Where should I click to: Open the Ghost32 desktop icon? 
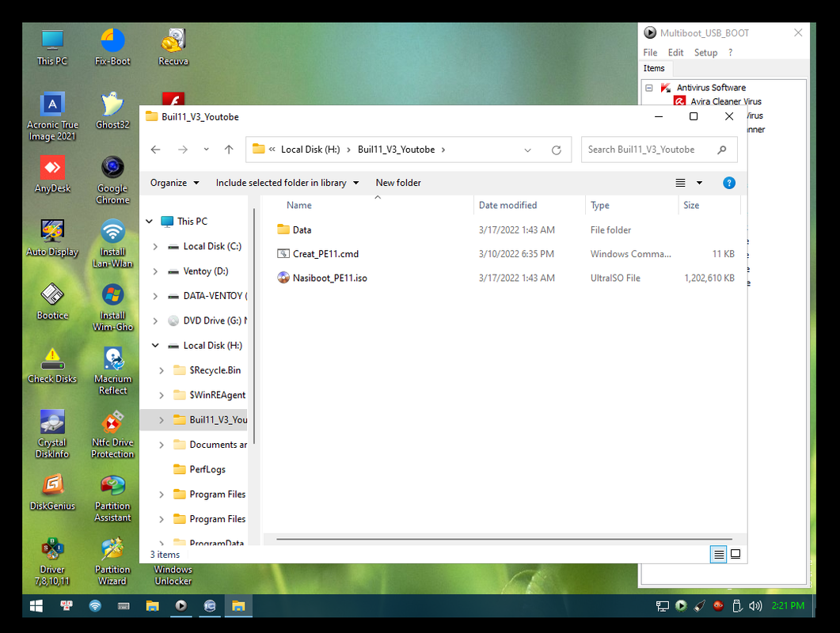pyautogui.click(x=112, y=111)
